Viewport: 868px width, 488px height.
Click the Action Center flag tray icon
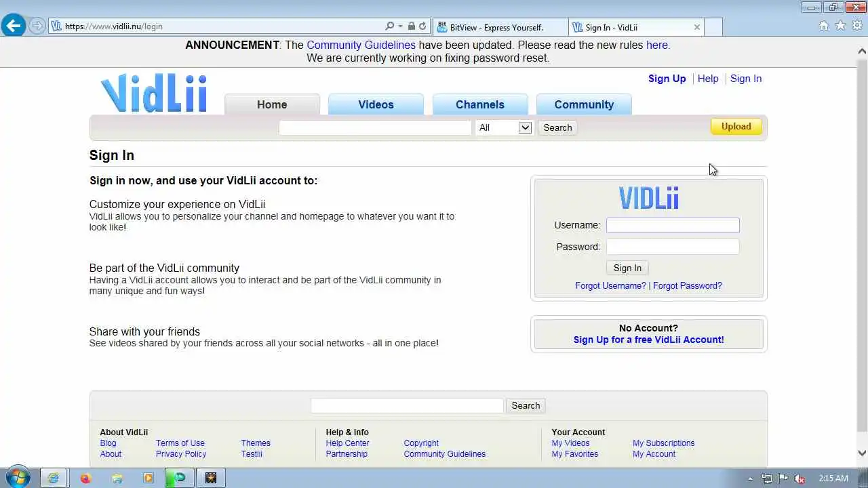click(783, 479)
